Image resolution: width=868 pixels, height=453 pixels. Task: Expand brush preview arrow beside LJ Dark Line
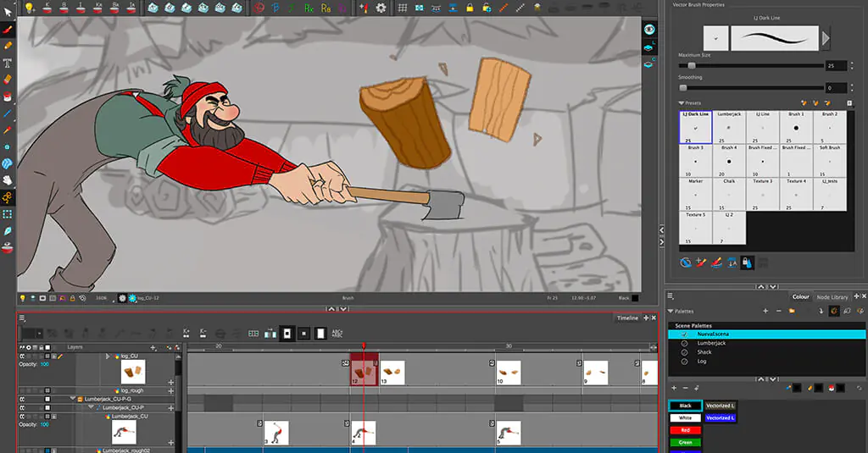826,38
